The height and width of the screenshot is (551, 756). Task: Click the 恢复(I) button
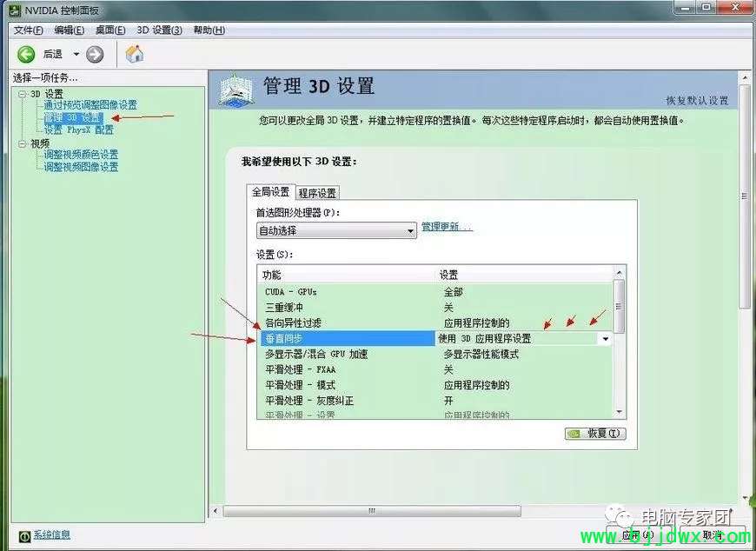click(595, 434)
